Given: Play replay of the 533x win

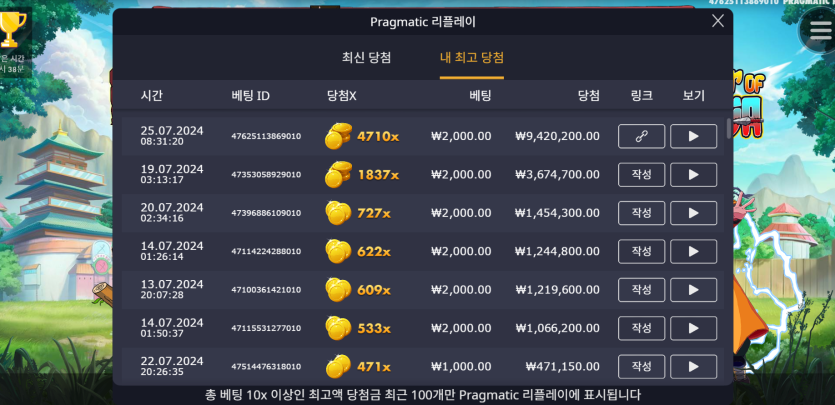Looking at the screenshot, I should 693,328.
